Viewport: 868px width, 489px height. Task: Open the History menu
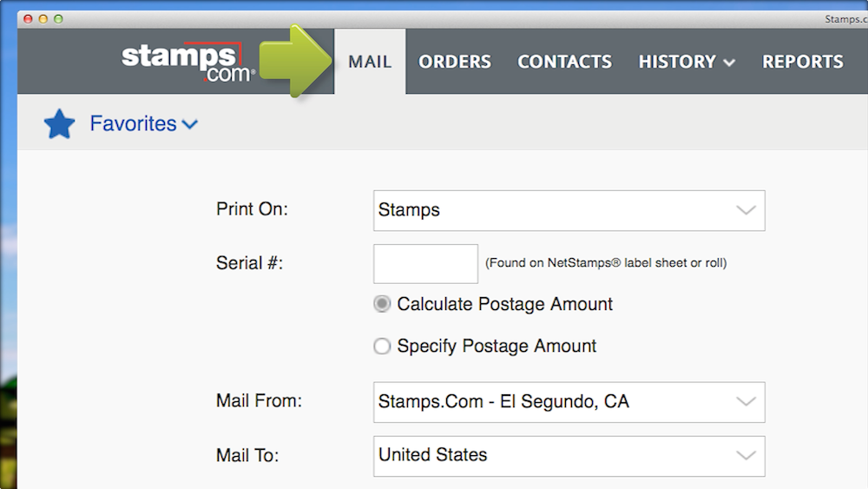click(x=687, y=62)
